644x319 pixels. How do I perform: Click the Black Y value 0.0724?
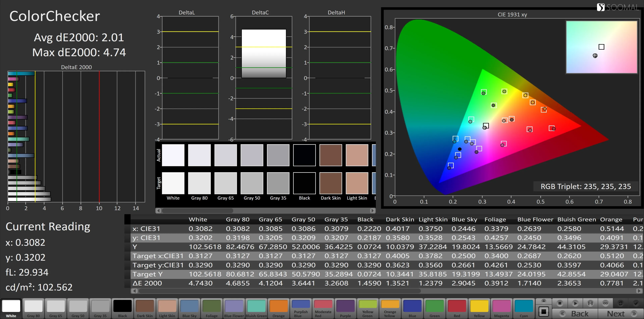(369, 247)
